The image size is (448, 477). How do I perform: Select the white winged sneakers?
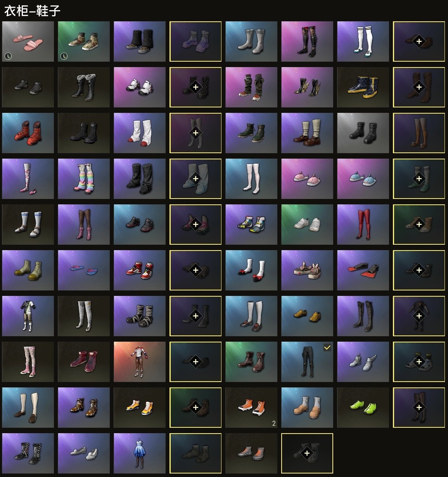coord(363,362)
